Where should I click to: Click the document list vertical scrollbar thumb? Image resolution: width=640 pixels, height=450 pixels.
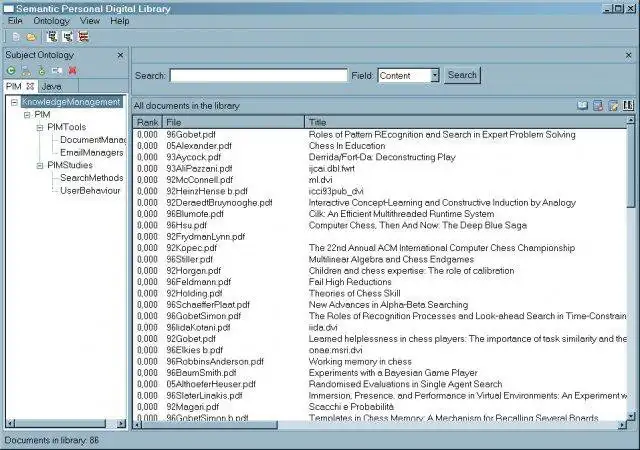pos(631,165)
